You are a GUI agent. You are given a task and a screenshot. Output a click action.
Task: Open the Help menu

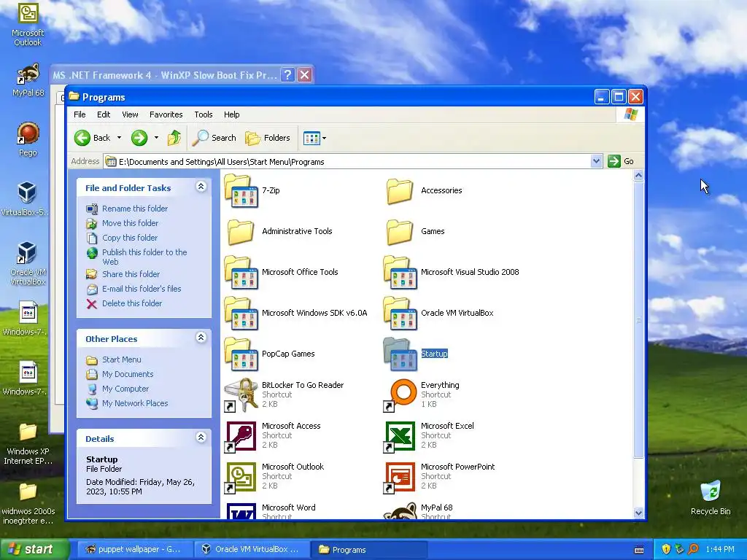click(x=231, y=114)
